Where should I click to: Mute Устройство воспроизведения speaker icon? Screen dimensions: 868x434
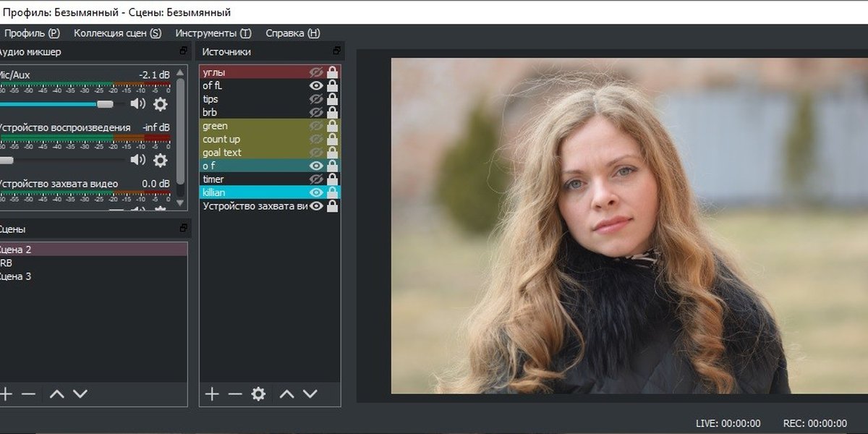[x=137, y=160]
